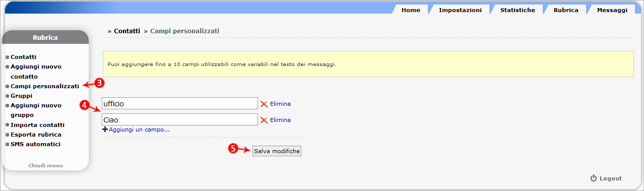Open the Home tab
644x191 pixels.
click(411, 10)
